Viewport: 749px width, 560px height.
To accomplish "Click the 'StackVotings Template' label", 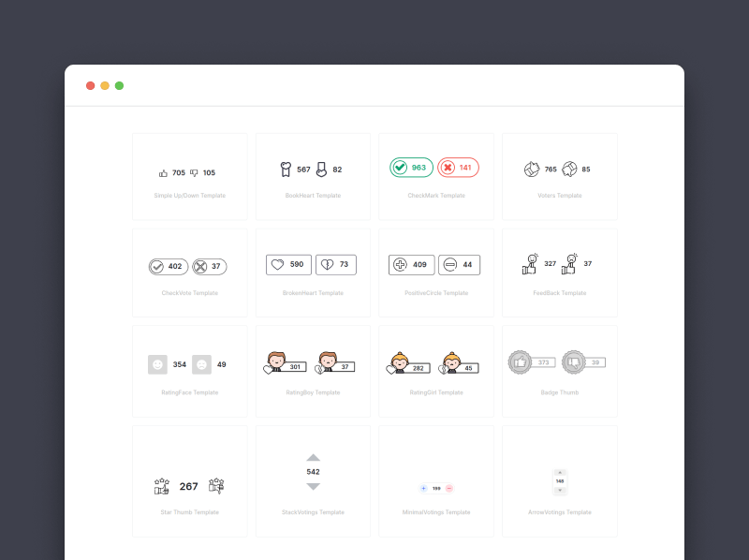I will [x=313, y=512].
